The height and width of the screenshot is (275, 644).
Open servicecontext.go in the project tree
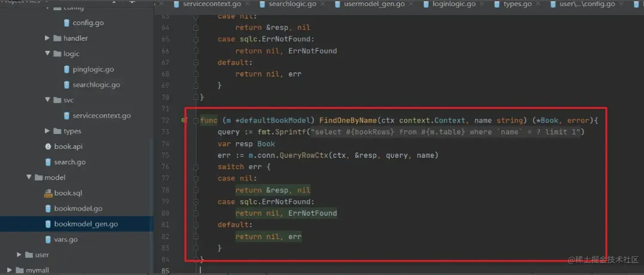pos(102,116)
